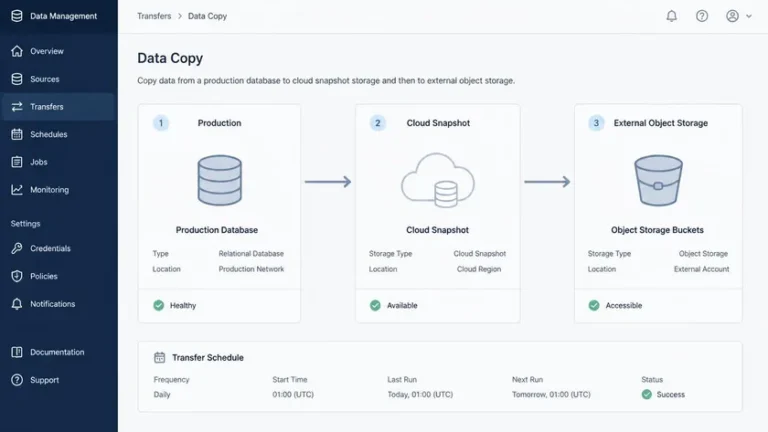Open Jobs in the sidebar

[x=58, y=162]
